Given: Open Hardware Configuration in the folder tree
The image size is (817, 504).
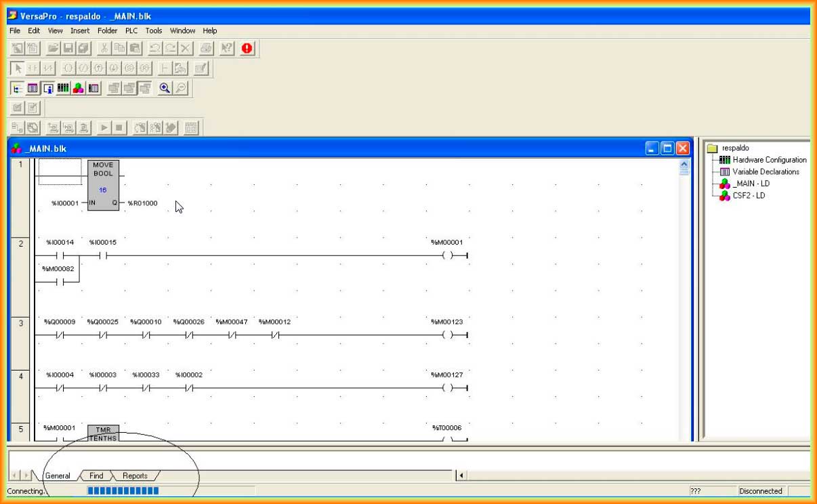Looking at the screenshot, I should click(769, 160).
